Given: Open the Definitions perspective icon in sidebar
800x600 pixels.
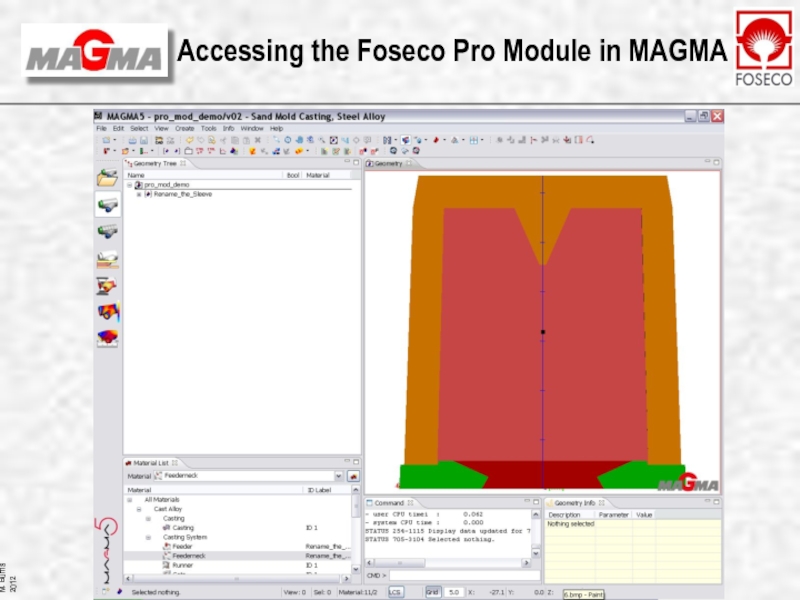Looking at the screenshot, I should tap(108, 259).
